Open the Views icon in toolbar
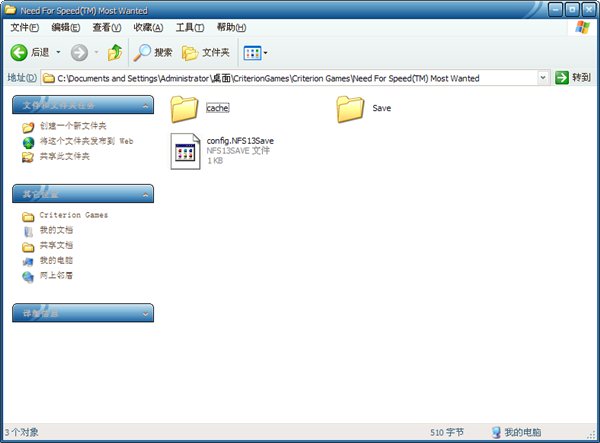 tap(253, 53)
